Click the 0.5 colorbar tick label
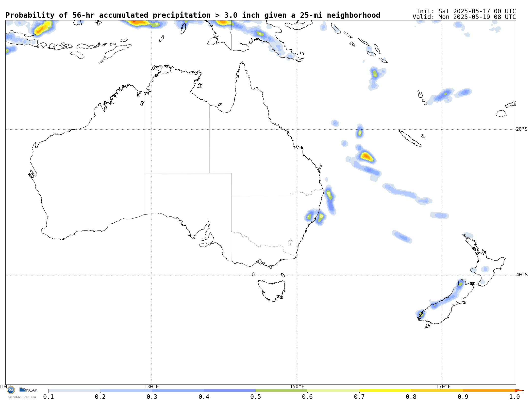The image size is (532, 400). (x=256, y=397)
